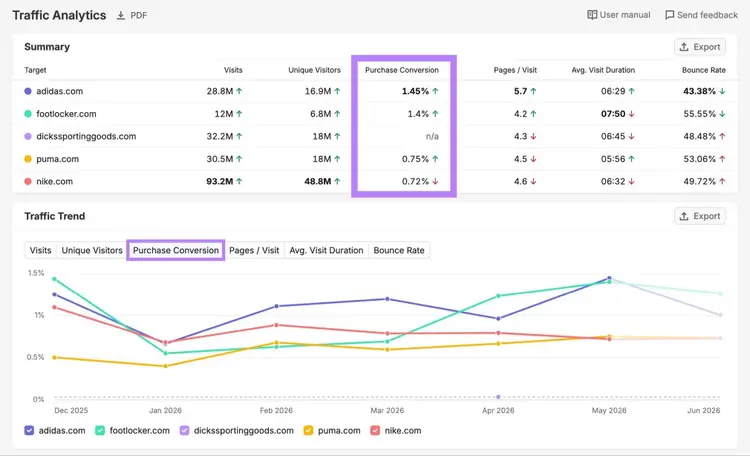Toggle footlocker.com checkbox in chart legend
Image resolution: width=750 pixels, height=456 pixels.
pos(100,430)
